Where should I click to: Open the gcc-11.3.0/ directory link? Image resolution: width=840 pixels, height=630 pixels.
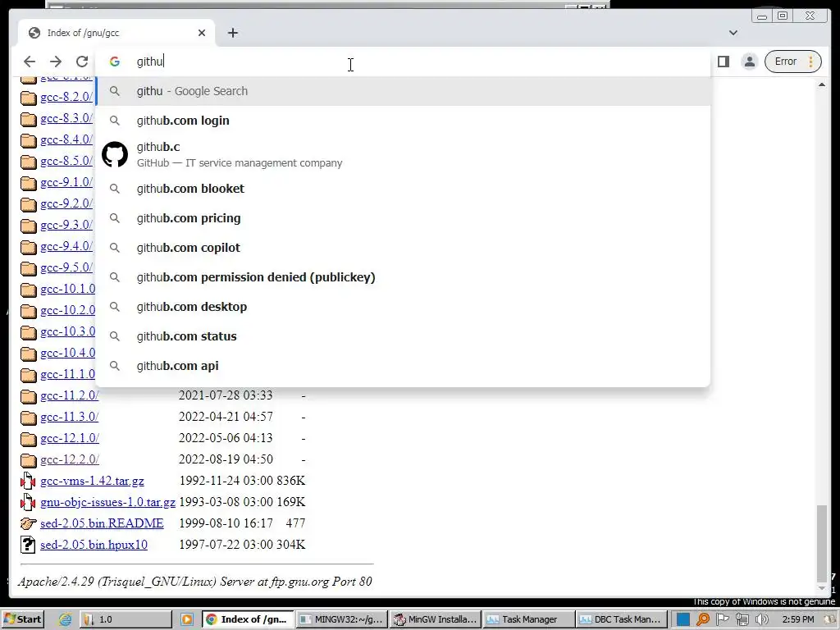(70, 417)
